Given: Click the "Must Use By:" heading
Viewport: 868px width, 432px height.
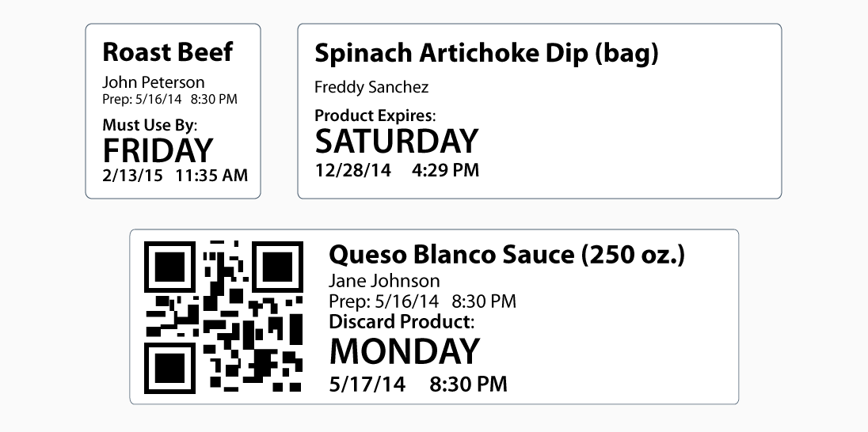Looking at the screenshot, I should click(150, 125).
